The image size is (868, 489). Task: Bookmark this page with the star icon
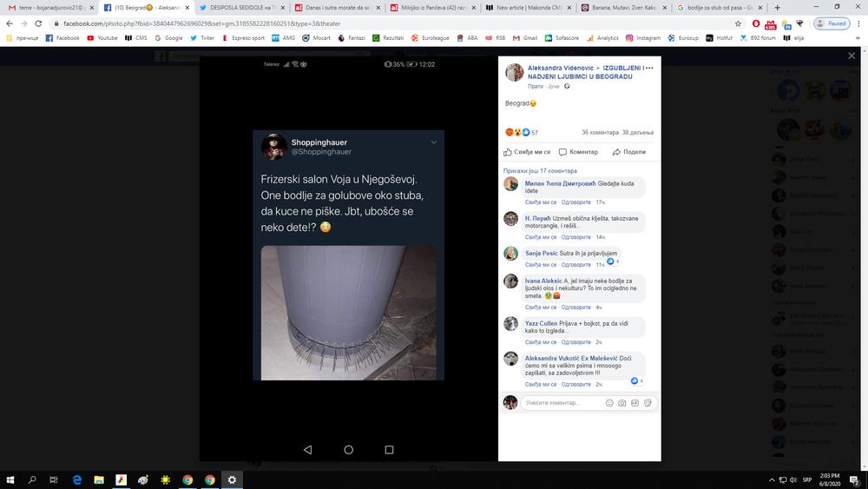click(737, 23)
